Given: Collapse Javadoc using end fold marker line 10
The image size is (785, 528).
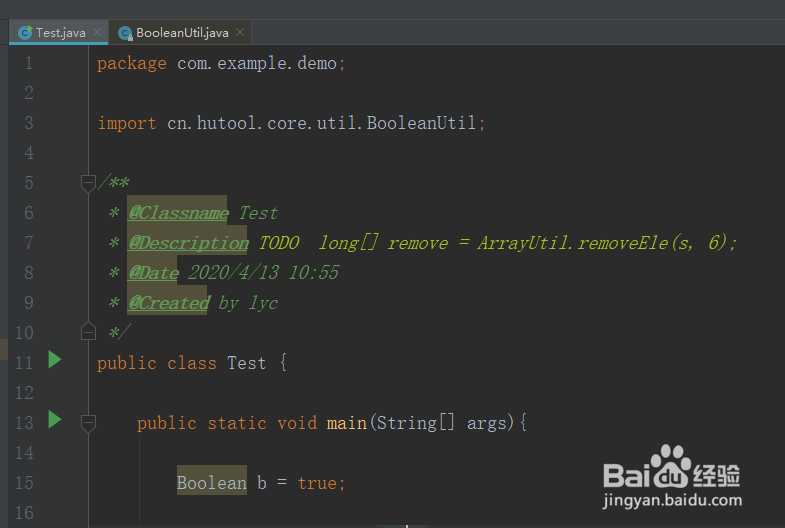Looking at the screenshot, I should (x=88, y=331).
